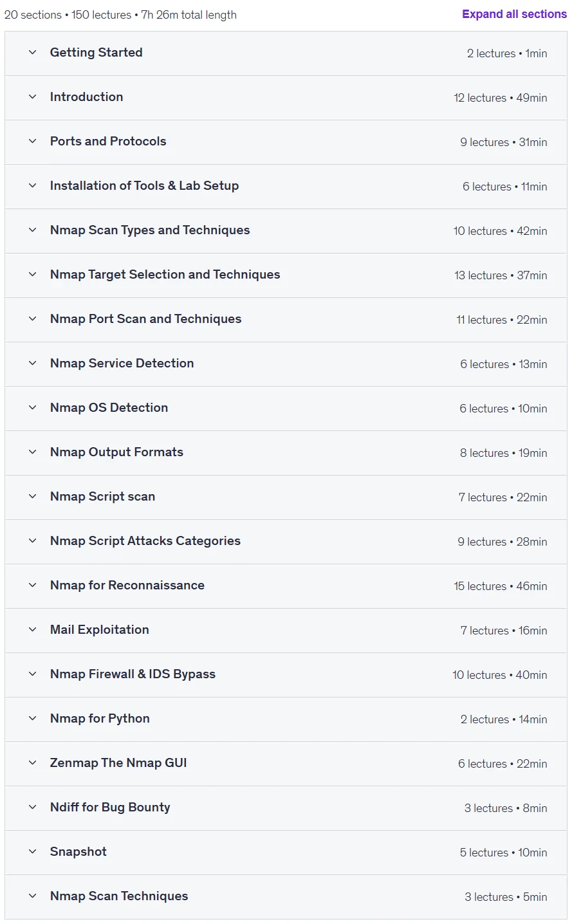The image size is (572, 924).
Task: Click the Nmap Firewall & IDS Bypass title
Action: point(133,674)
